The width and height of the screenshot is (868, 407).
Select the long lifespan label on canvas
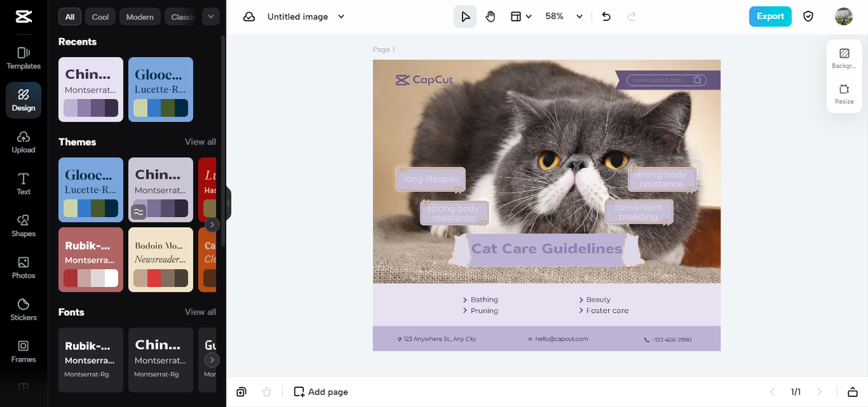point(431,179)
